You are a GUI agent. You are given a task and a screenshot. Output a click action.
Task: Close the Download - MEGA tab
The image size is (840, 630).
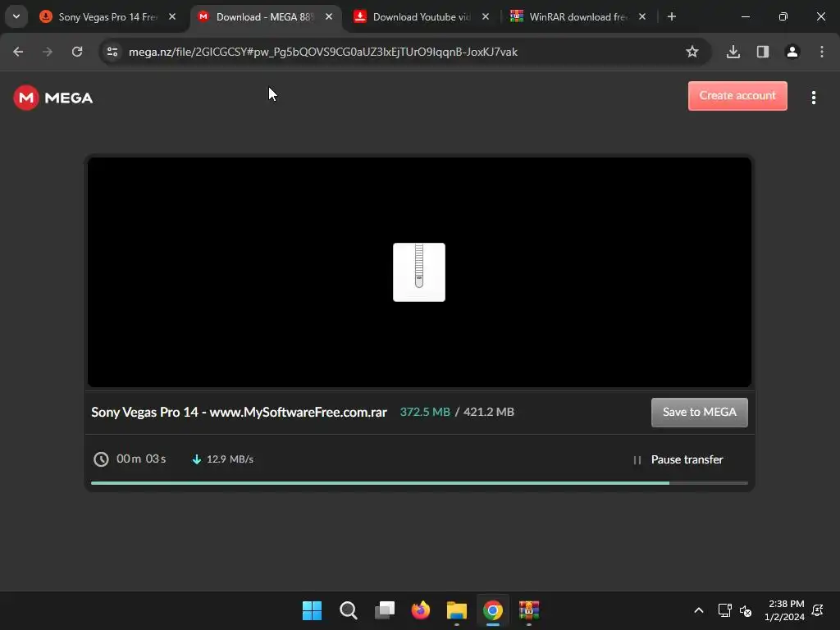pyautogui.click(x=329, y=16)
